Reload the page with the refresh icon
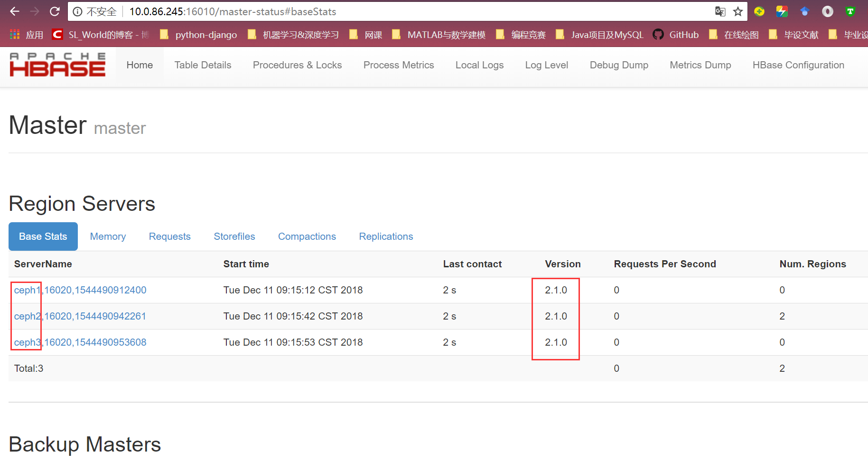The width and height of the screenshot is (868, 462). pyautogui.click(x=55, y=11)
